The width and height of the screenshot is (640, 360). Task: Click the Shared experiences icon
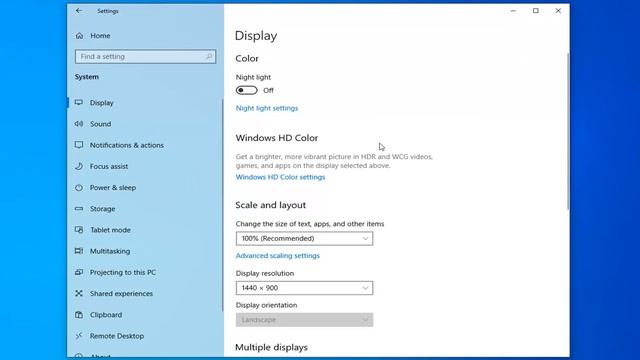coord(79,293)
